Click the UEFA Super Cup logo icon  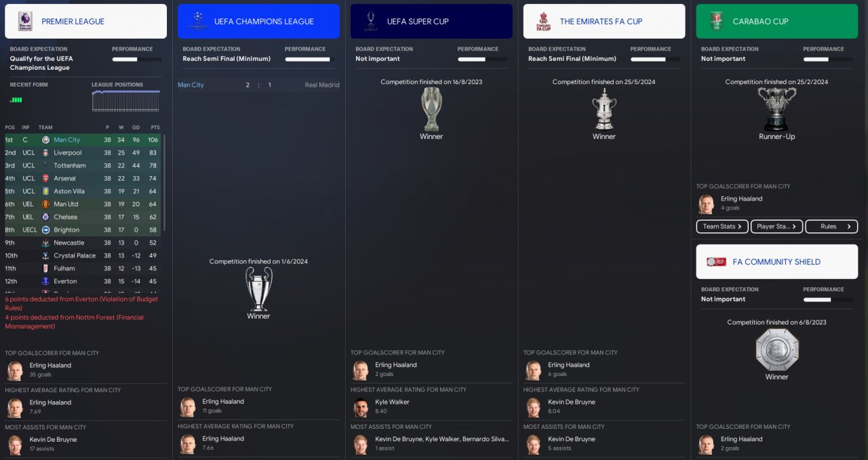pos(370,21)
